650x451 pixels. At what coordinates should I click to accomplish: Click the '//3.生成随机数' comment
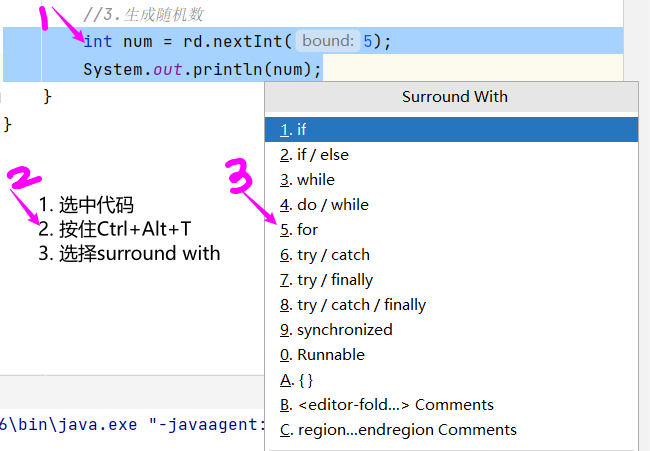pos(143,15)
